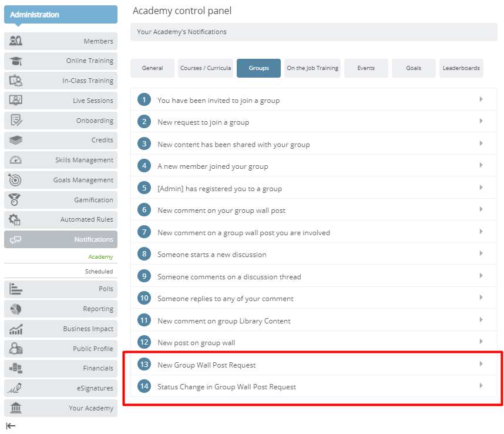Viewport: 504px width, 434px height.
Task: Switch to the General tab
Action: [152, 68]
